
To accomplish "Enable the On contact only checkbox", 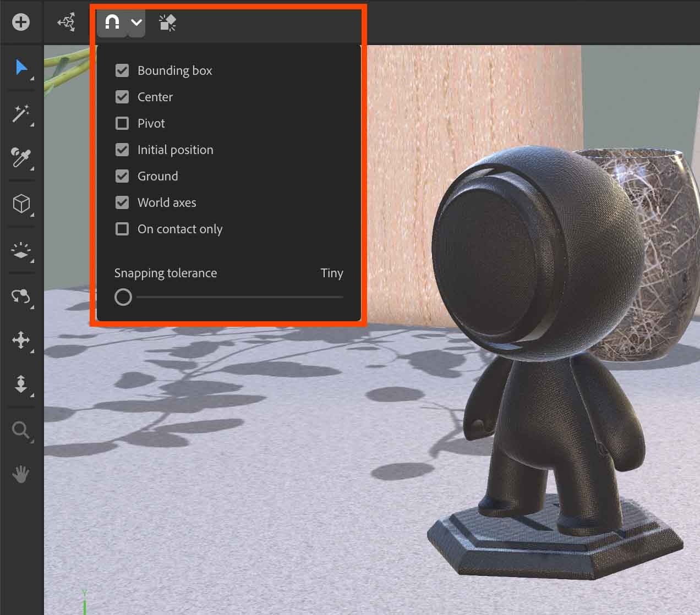I will pyautogui.click(x=122, y=229).
